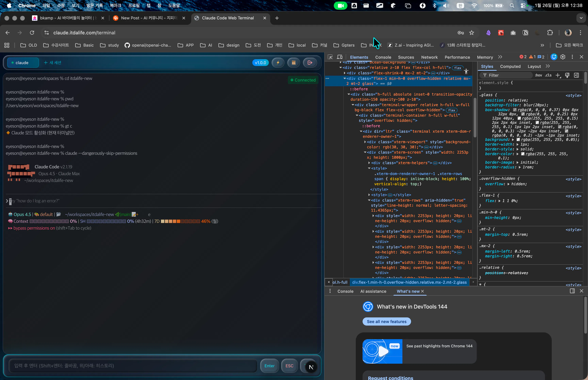Click See all new features button
The height and width of the screenshot is (380, 588).
tap(386, 321)
